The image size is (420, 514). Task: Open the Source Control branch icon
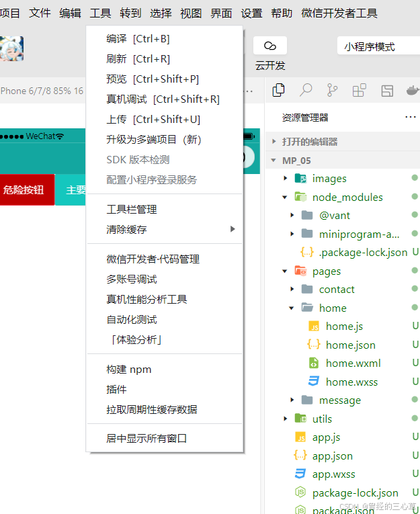(x=332, y=90)
